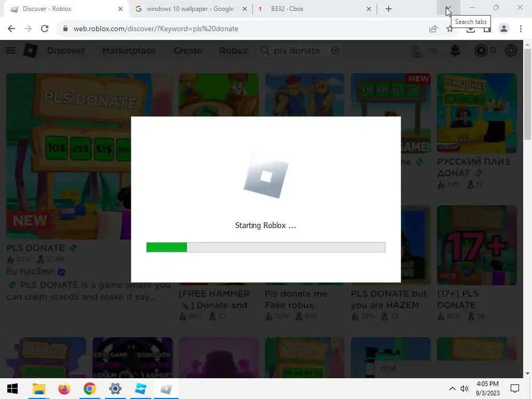532x399 pixels.
Task: Go back with the browser back arrow
Action: point(11,29)
